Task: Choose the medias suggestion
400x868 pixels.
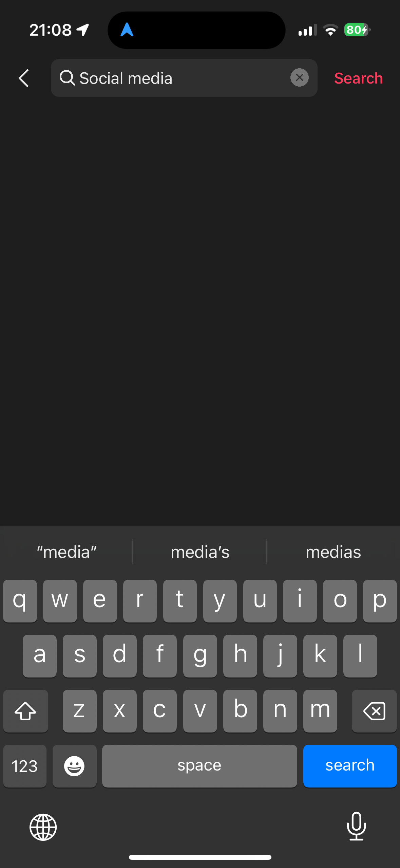Action: click(333, 552)
